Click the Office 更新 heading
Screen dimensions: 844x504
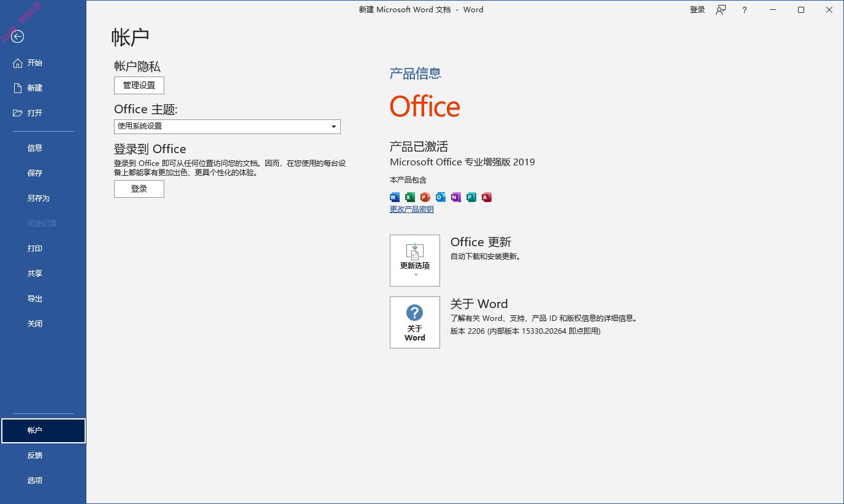481,242
